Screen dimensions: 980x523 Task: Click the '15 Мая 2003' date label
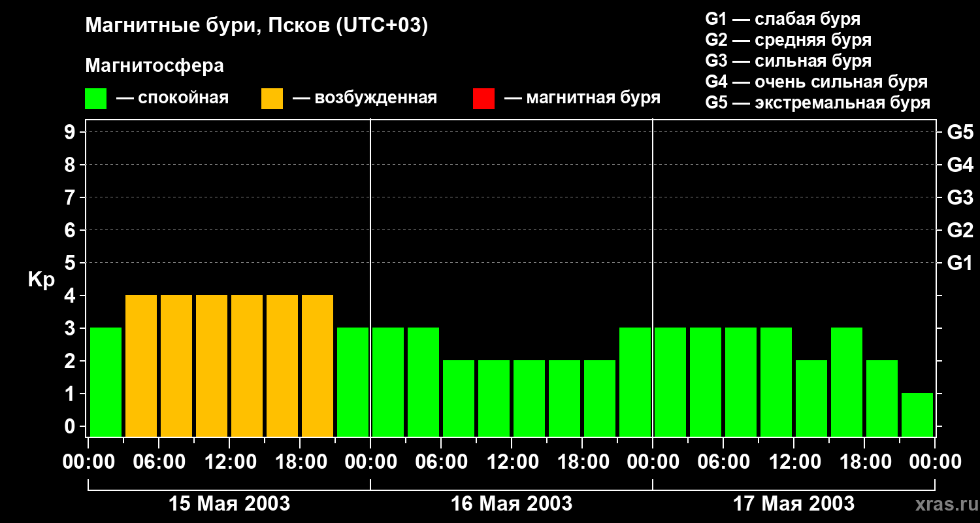pyautogui.click(x=229, y=504)
